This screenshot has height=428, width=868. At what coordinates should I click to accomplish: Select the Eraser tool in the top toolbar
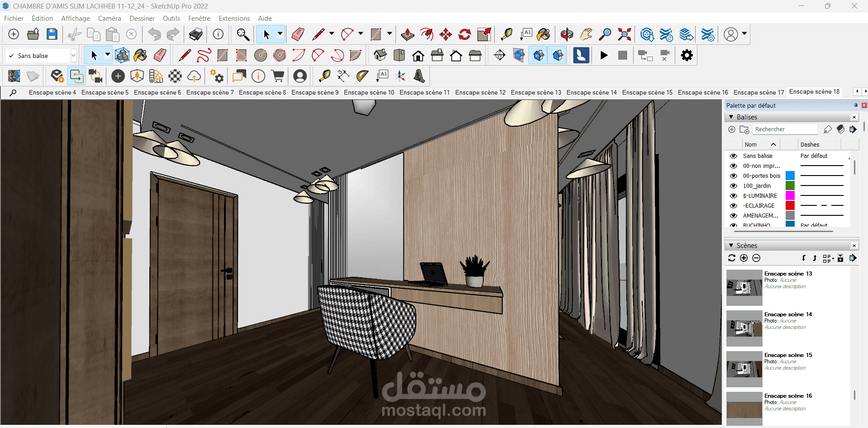[297, 34]
